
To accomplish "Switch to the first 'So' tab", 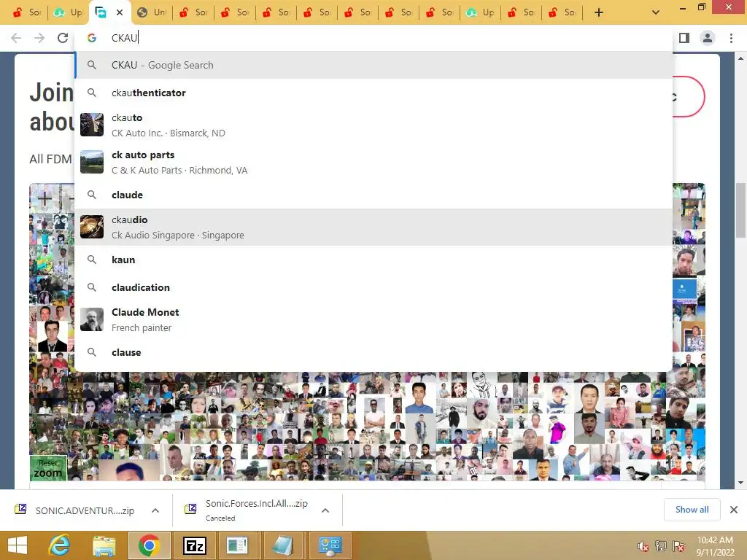I will pos(26,12).
